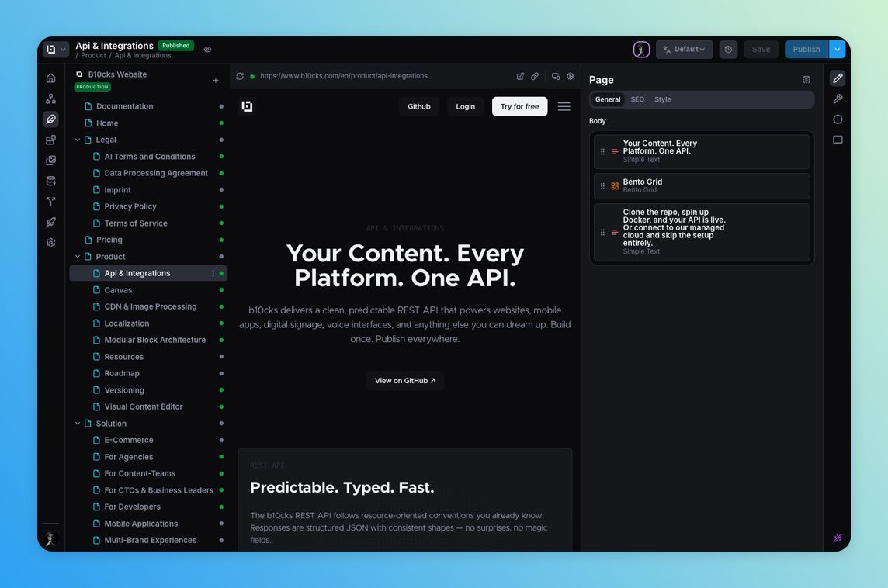The height and width of the screenshot is (588, 888).
Task: Collapse the Solution folder chevron
Action: (x=78, y=424)
